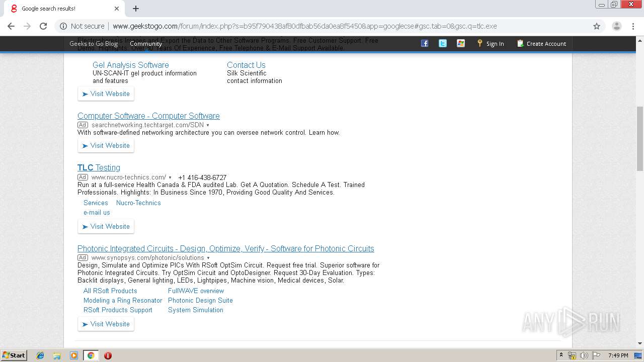Open Windows Explorer folder icon in taskbar
The image size is (644, 362).
click(57, 355)
